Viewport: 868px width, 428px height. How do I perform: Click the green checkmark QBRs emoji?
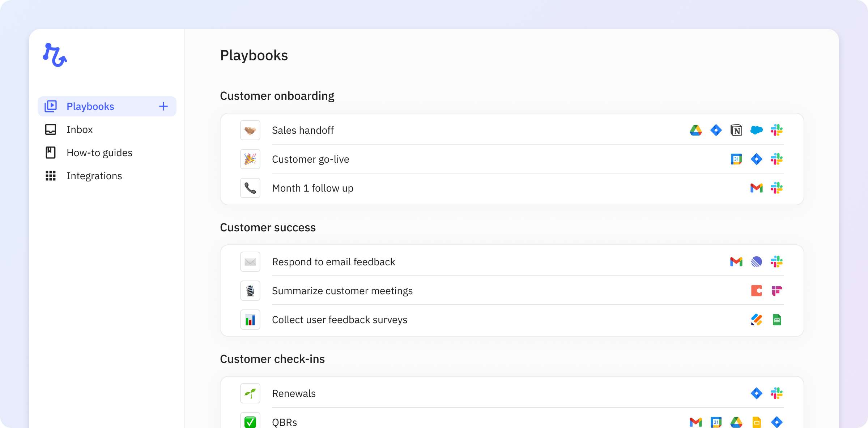click(x=250, y=421)
